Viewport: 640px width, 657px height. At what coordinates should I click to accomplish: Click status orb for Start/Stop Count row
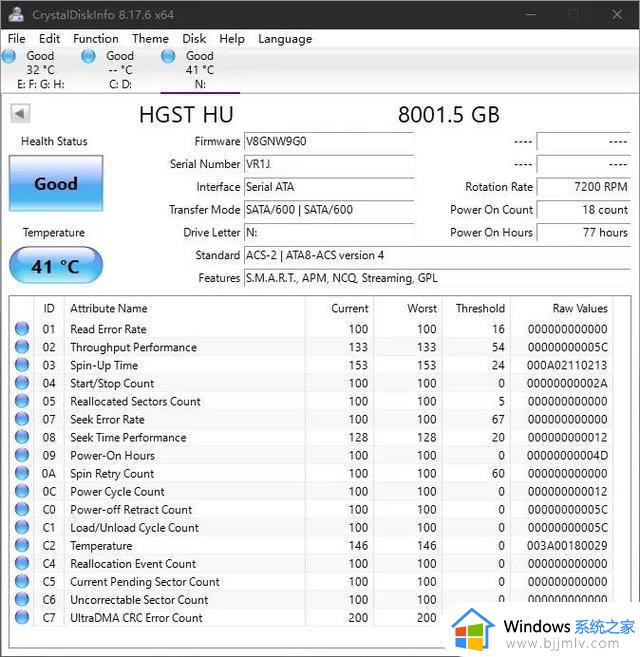click(22, 383)
